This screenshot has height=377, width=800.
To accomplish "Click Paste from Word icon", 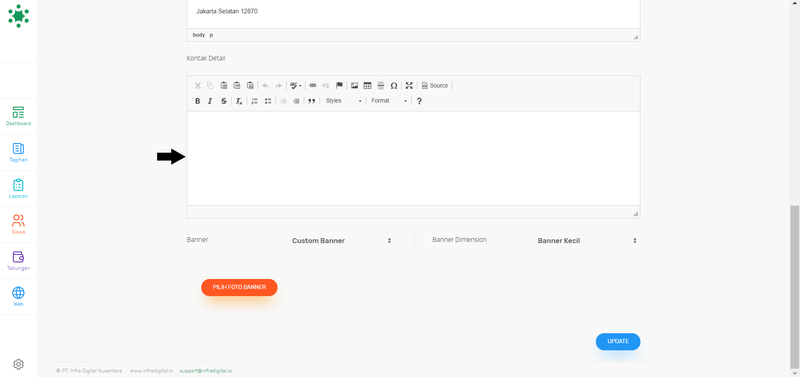I will [x=250, y=86].
